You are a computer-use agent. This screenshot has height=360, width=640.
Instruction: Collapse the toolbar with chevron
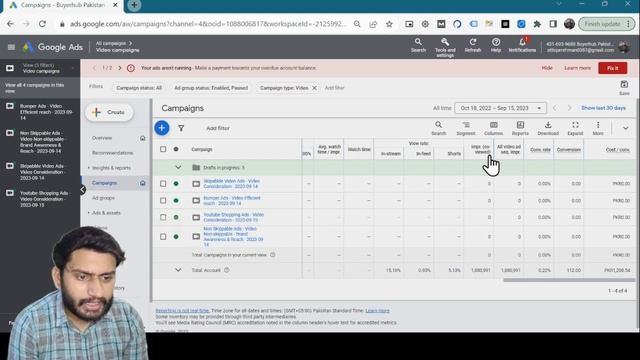(625, 128)
